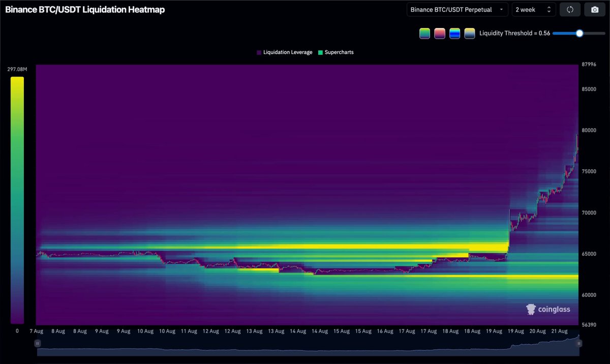Screen dimensions: 610x364
Task: Click the 16 Aug date axis label
Action: coord(385,331)
